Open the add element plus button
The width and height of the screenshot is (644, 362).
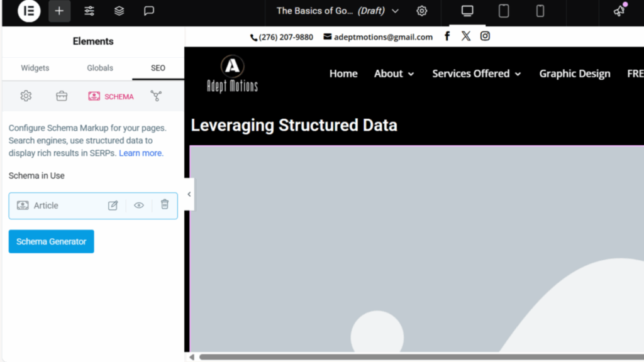(59, 11)
